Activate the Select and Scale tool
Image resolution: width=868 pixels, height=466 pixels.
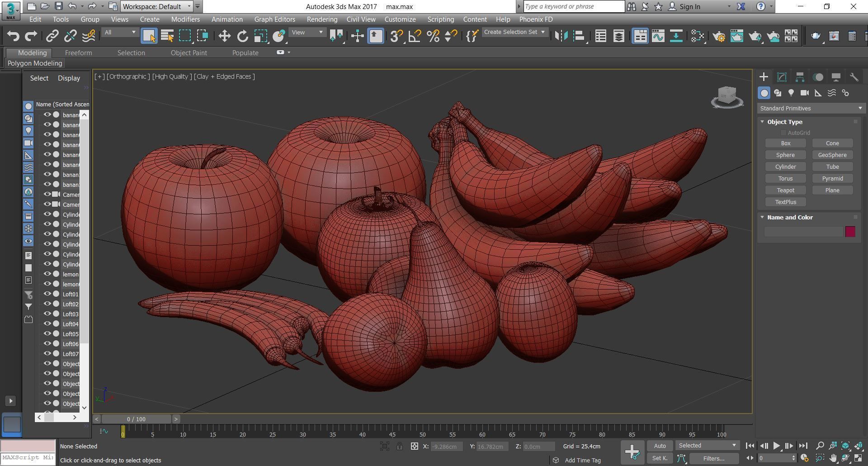tap(260, 36)
